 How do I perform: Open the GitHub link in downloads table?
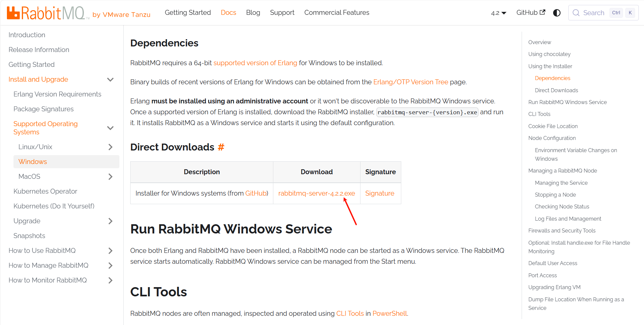256,193
